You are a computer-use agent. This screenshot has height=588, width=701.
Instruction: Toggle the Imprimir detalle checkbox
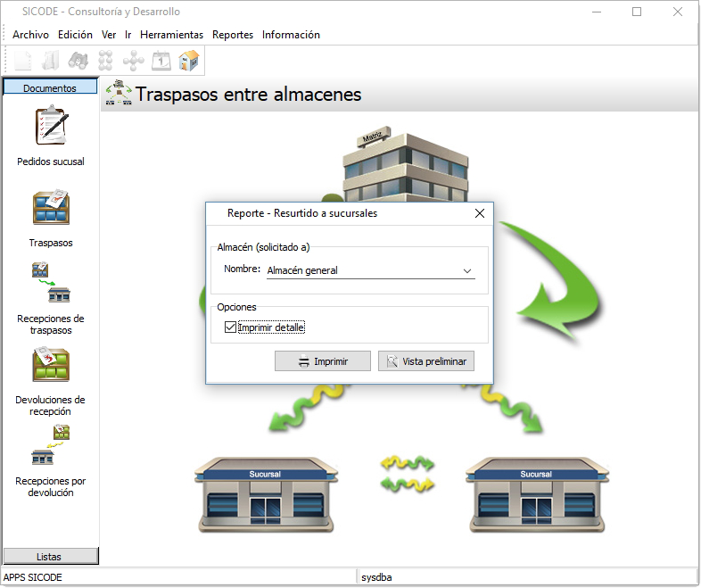tap(231, 328)
